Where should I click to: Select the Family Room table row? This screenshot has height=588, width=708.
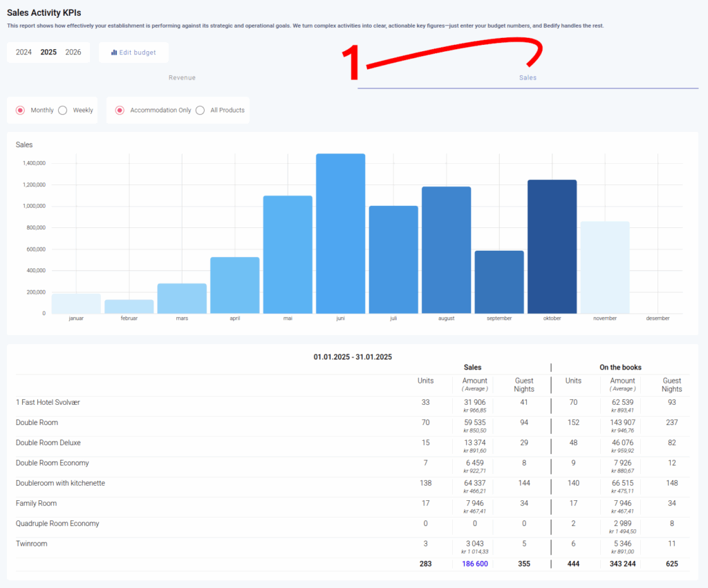(x=36, y=504)
